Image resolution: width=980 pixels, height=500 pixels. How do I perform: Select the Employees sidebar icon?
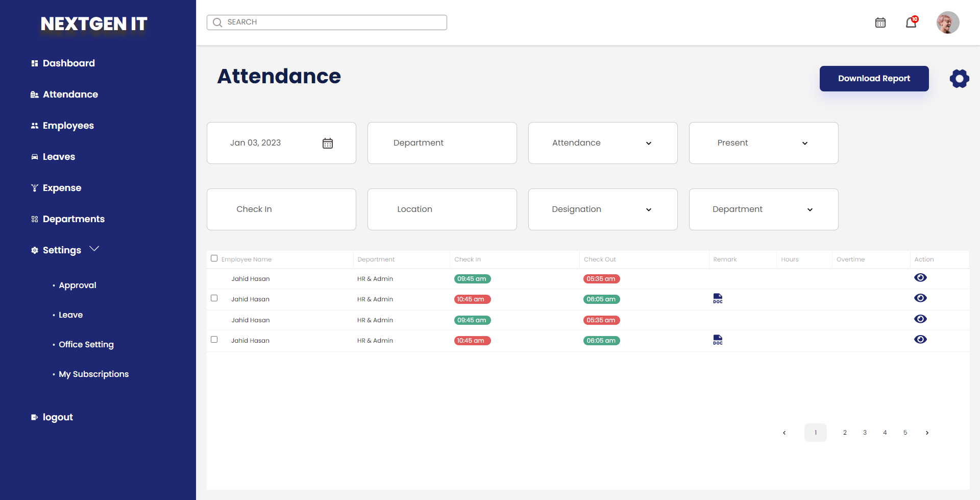click(34, 125)
